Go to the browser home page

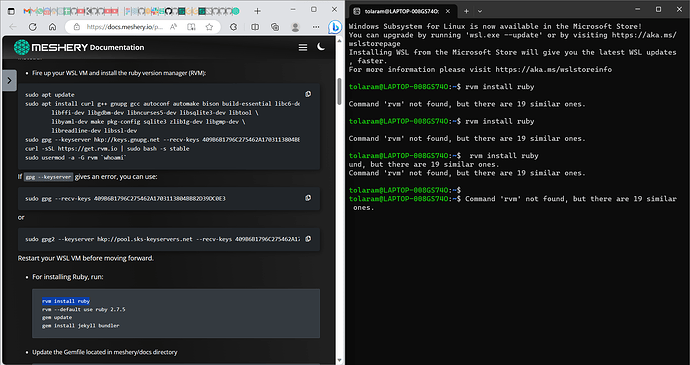(x=52, y=27)
